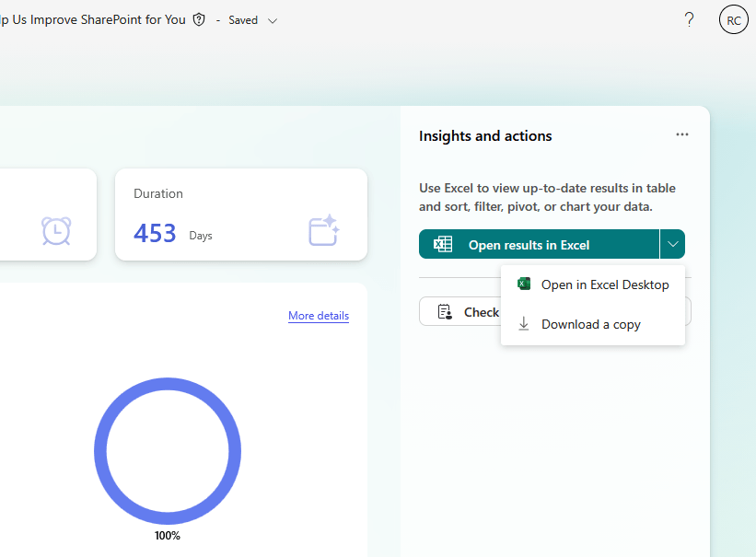Click the calendar sparkle icon in Duration card
Screen dimensions: 756x557
click(x=323, y=230)
